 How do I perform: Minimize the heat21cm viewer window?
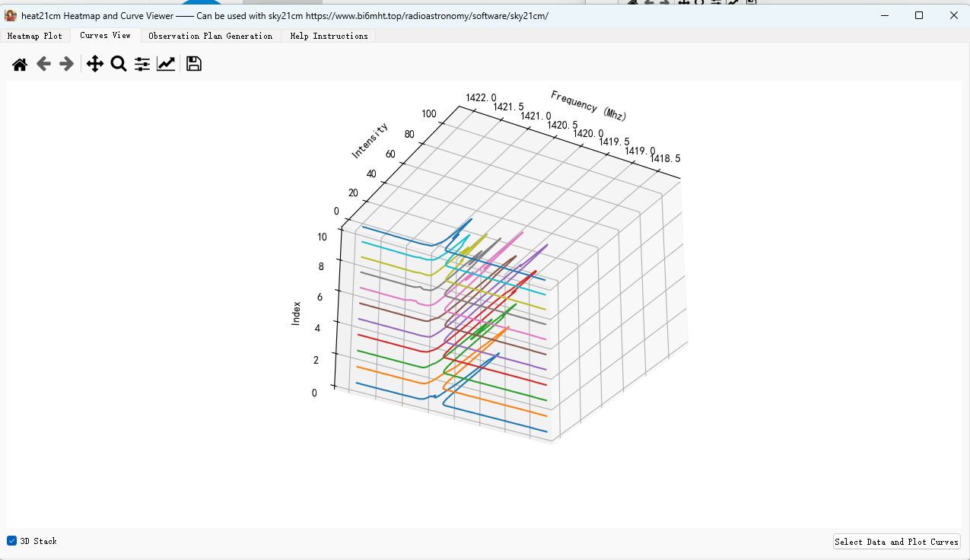884,15
